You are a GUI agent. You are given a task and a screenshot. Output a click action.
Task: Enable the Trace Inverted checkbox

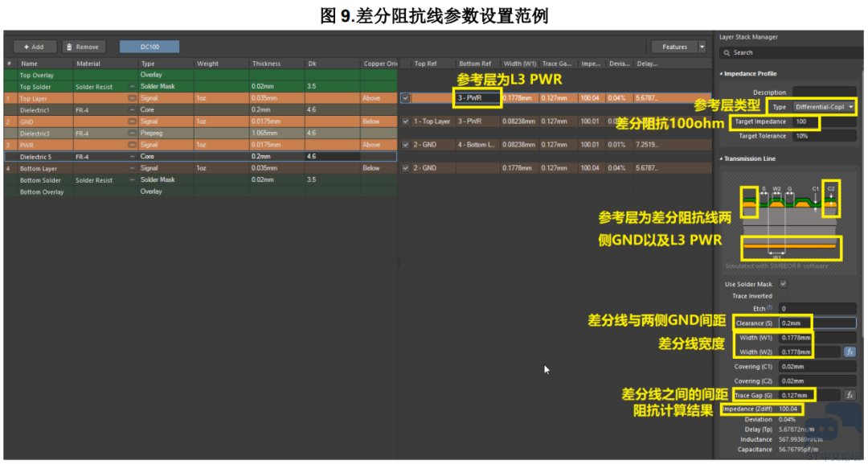(784, 296)
